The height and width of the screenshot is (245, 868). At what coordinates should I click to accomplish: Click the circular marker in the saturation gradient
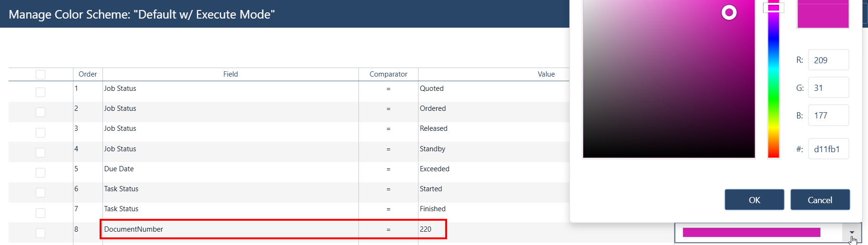pos(729,12)
